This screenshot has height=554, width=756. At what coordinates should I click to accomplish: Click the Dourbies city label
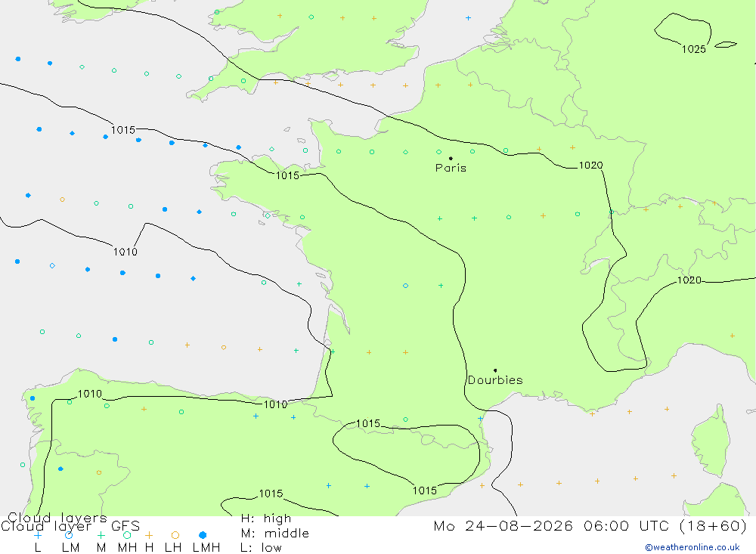[495, 380]
